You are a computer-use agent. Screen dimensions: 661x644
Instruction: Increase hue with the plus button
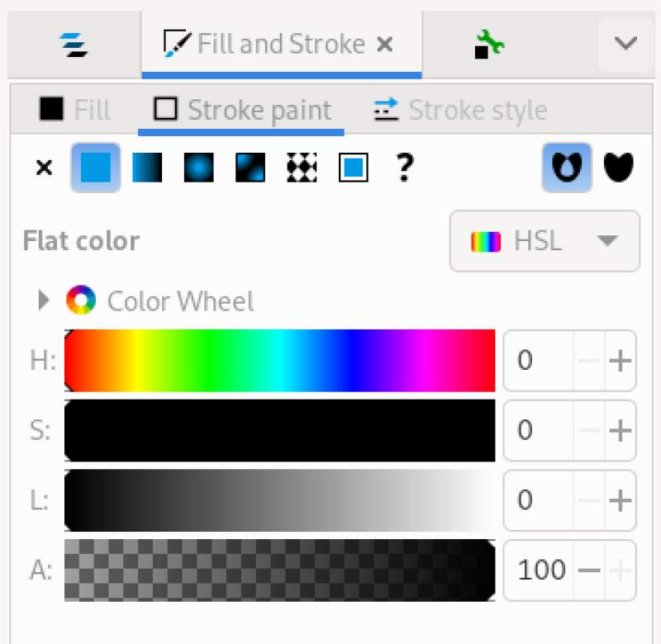click(620, 360)
